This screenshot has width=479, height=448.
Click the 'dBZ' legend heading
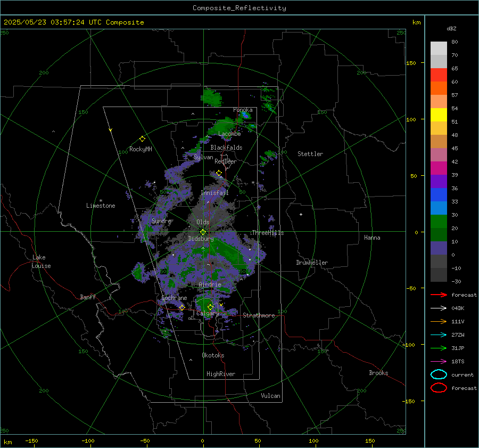point(451,28)
